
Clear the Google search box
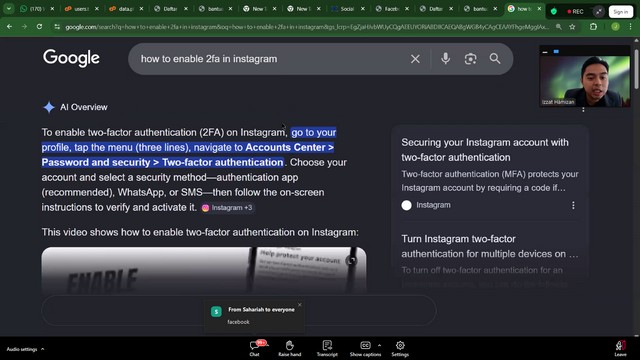point(415,59)
